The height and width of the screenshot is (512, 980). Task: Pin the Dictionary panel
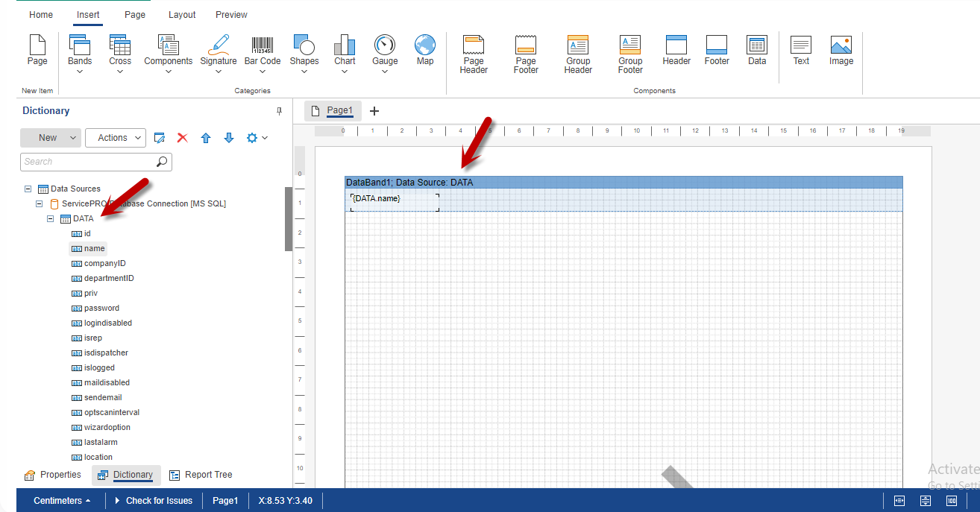pyautogui.click(x=280, y=111)
